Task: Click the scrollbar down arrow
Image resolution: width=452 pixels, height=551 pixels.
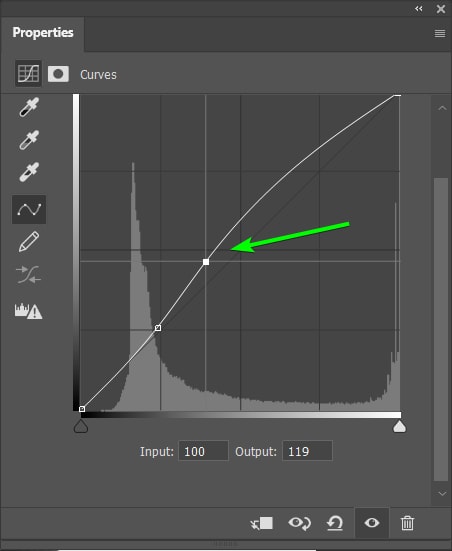Action: [442, 494]
